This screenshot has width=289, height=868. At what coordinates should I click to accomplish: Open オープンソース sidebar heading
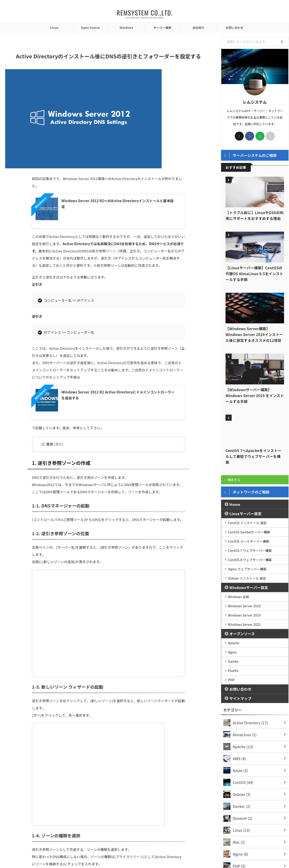pos(255,633)
